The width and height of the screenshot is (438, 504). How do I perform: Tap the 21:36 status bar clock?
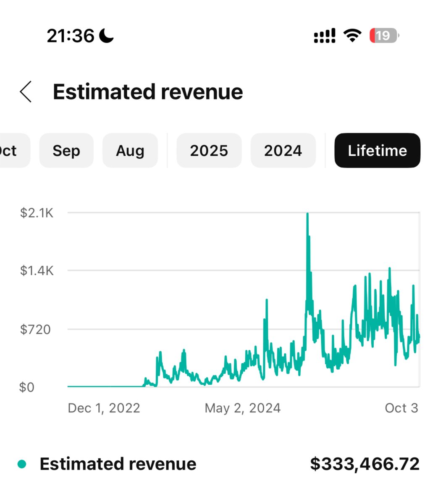[71, 36]
